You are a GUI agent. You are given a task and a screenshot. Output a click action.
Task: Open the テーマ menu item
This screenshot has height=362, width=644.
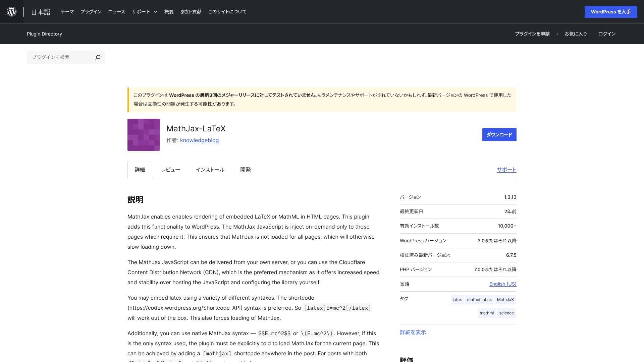[x=67, y=12]
